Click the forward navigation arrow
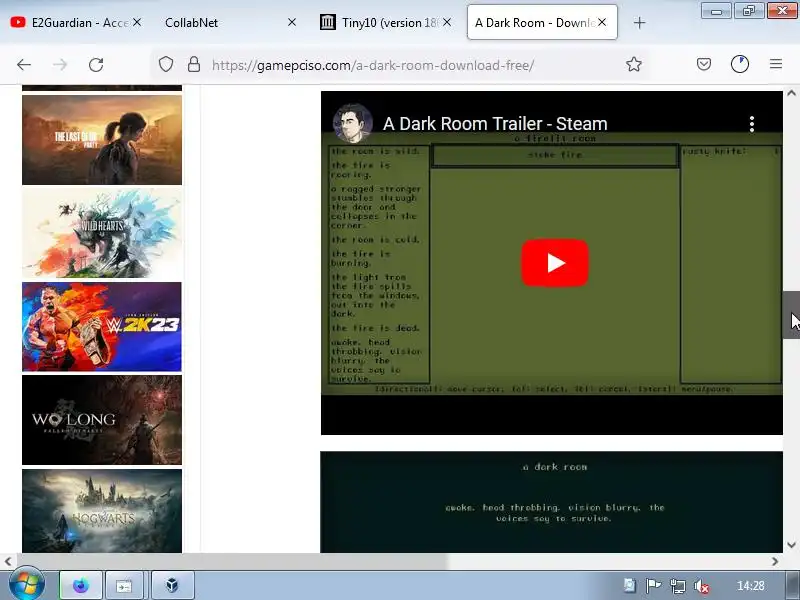Image resolution: width=800 pixels, height=600 pixels. [x=60, y=65]
